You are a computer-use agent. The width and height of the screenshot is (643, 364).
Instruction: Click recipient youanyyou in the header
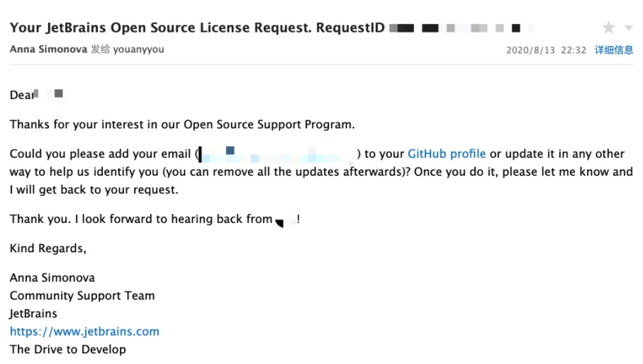(139, 50)
